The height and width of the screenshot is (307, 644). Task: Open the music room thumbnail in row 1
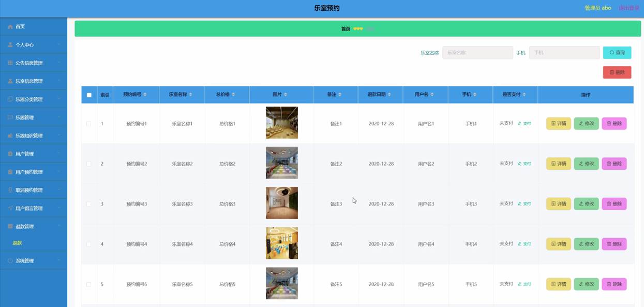(282, 123)
